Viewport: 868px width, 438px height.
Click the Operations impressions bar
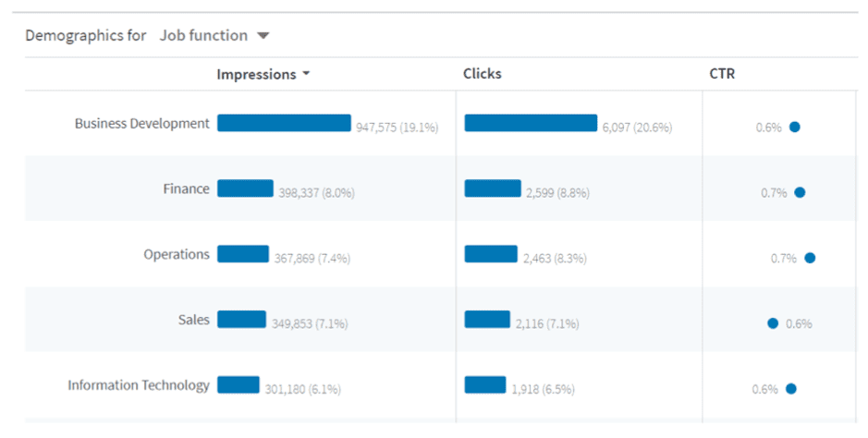point(243,254)
